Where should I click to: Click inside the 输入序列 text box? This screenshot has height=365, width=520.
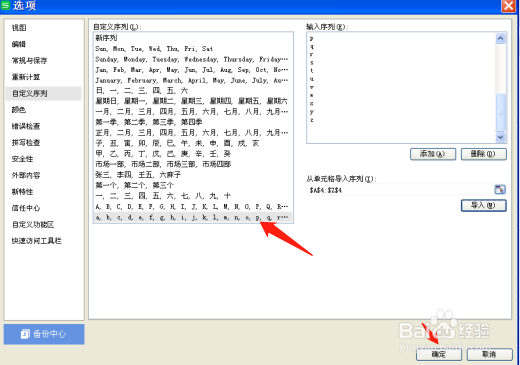pyautogui.click(x=401, y=88)
